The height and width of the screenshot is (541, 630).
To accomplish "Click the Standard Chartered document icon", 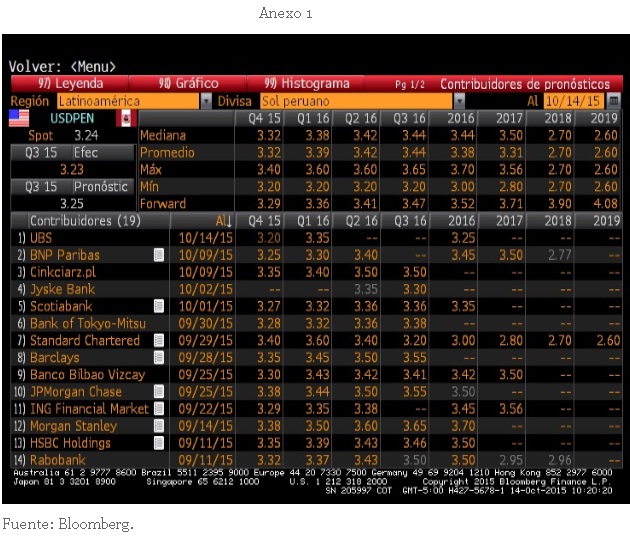I will [x=158, y=340].
